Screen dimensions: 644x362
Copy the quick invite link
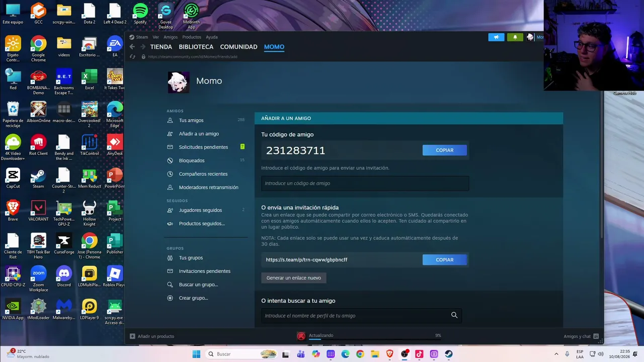(x=445, y=259)
